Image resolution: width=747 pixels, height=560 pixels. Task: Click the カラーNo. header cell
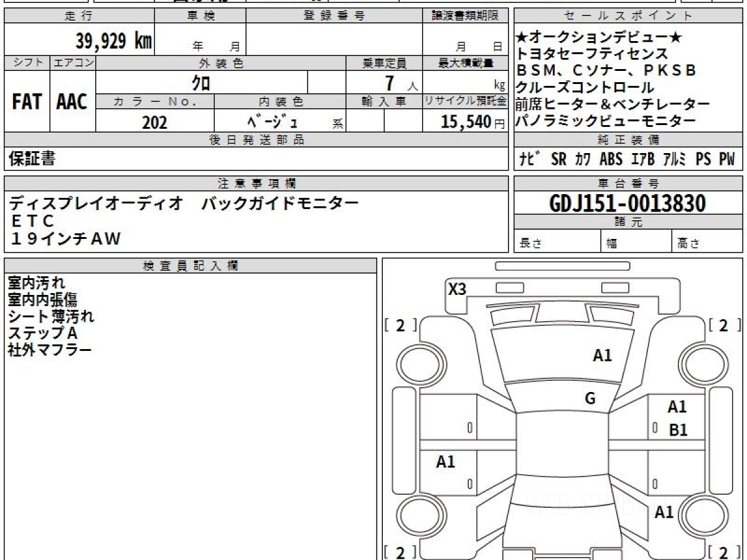pos(156,101)
